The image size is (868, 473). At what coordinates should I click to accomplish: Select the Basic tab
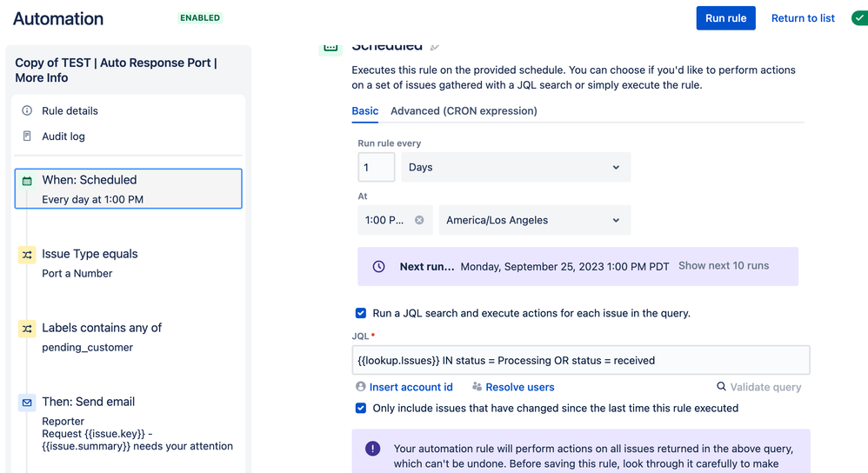[364, 110]
